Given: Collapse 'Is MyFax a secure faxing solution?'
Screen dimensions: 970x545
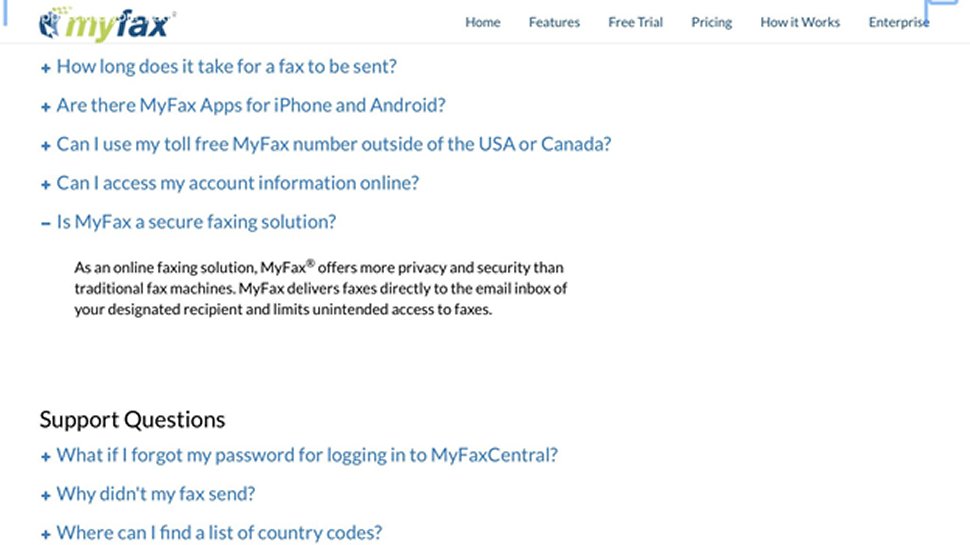Looking at the screenshot, I should point(196,221).
